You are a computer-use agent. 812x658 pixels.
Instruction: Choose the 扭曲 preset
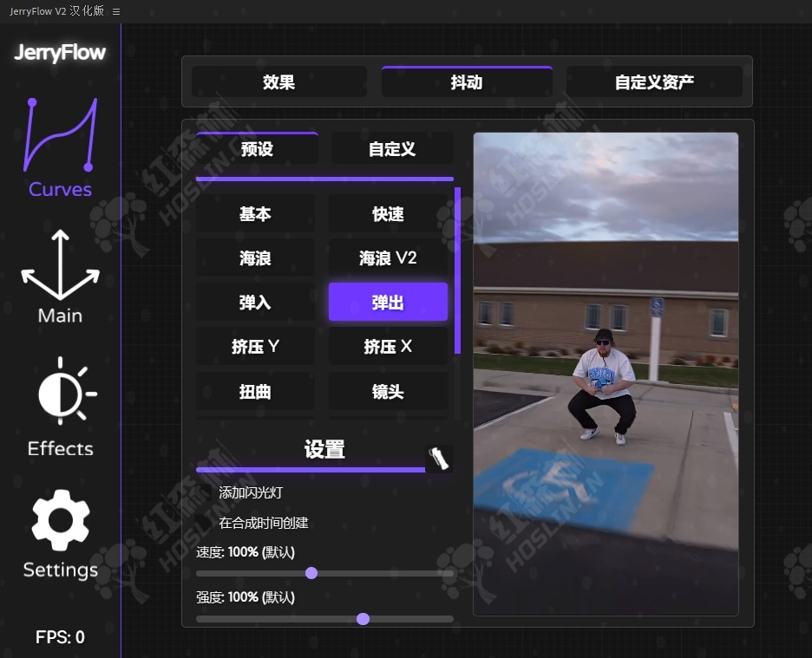point(255,391)
